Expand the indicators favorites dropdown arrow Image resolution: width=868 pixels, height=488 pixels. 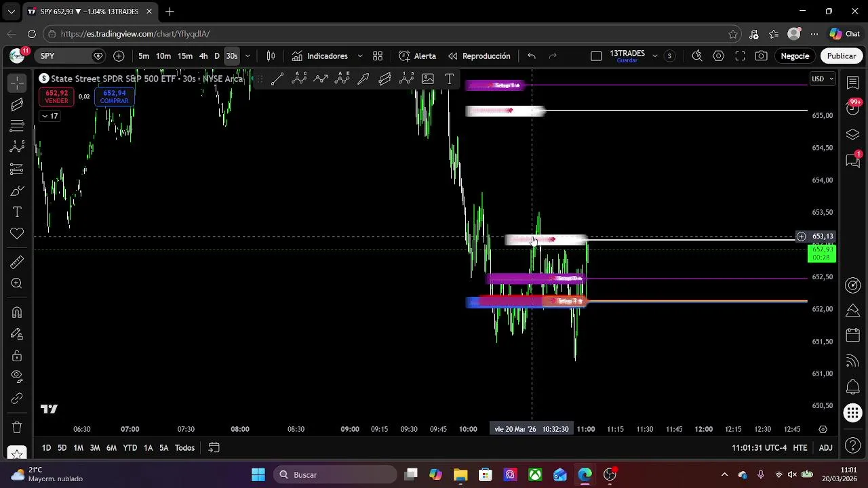[x=360, y=56]
